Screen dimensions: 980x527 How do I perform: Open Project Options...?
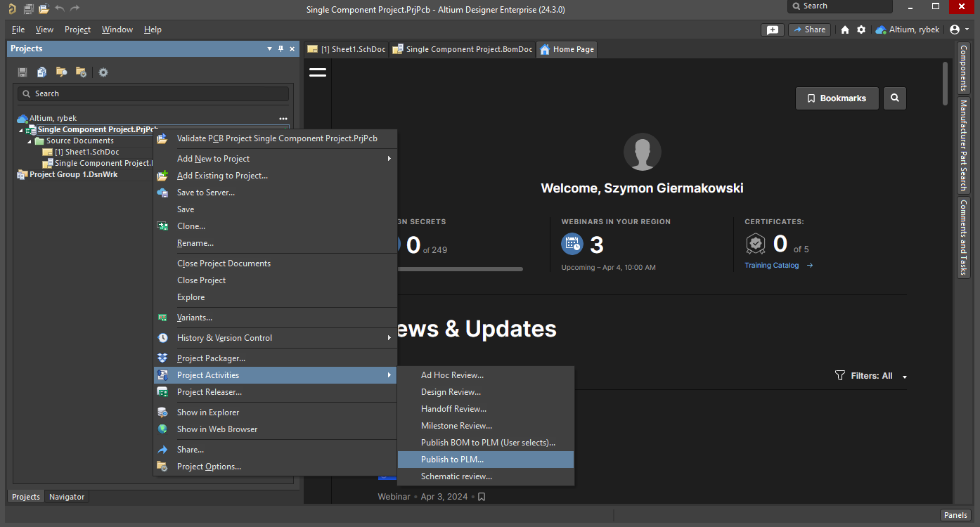coord(276,467)
